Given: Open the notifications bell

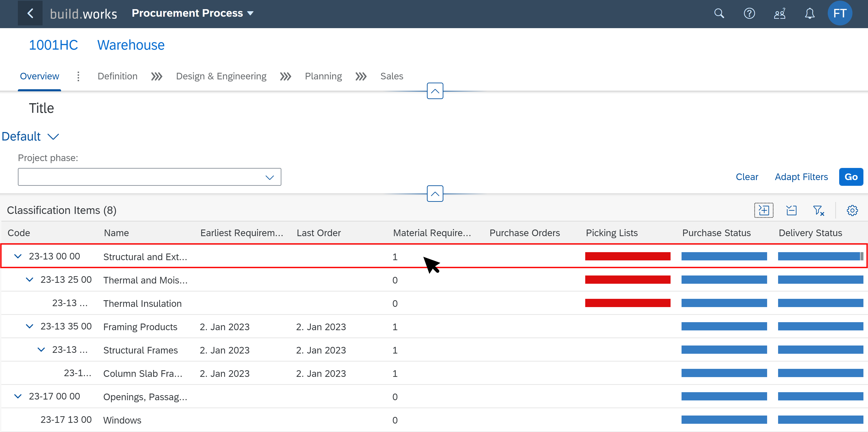Looking at the screenshot, I should point(810,13).
